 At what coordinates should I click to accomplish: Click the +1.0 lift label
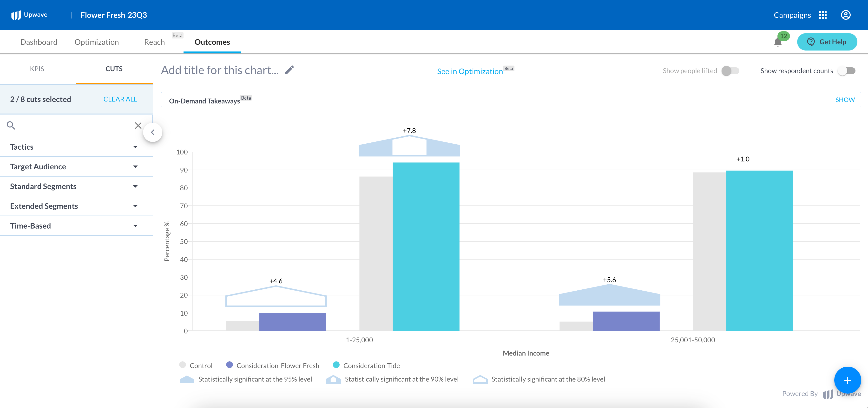click(743, 159)
